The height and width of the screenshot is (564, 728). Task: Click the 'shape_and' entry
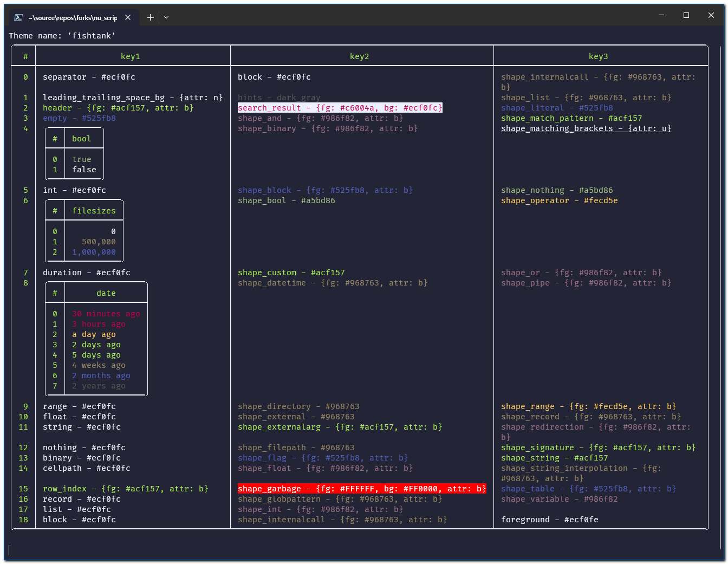(321, 118)
